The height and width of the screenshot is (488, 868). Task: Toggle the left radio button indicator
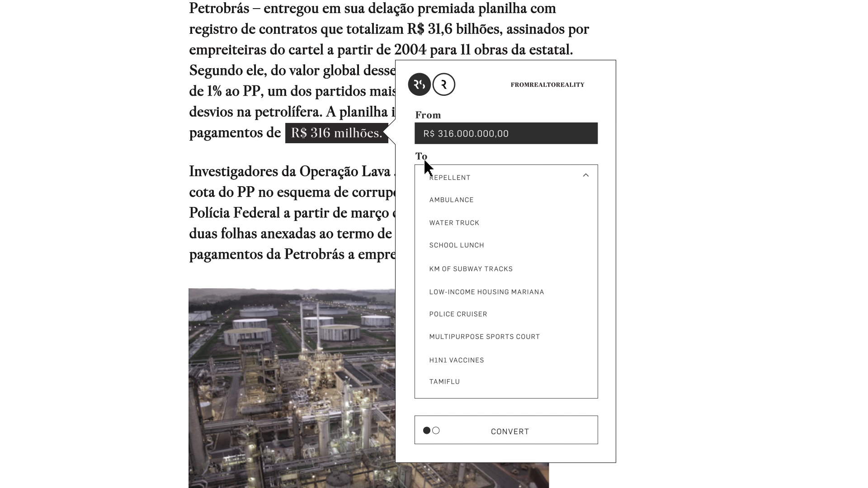(x=426, y=430)
